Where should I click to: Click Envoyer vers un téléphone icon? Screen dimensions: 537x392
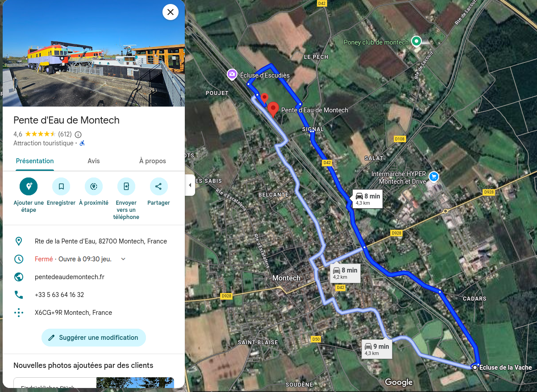pos(126,186)
